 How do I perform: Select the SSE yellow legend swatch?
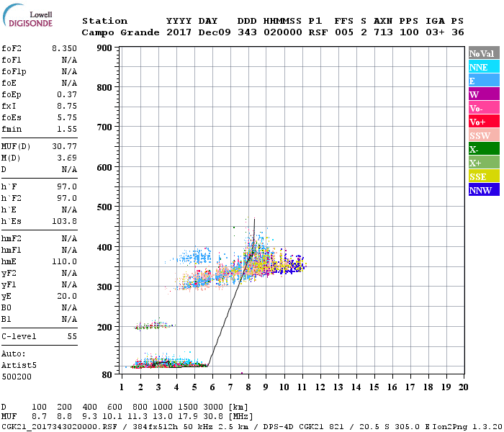[484, 176]
